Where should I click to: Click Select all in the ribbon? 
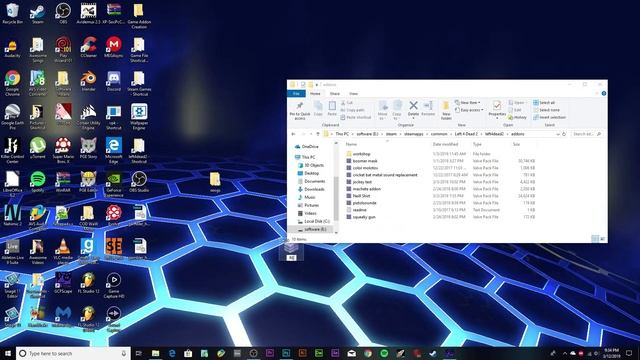coord(544,102)
